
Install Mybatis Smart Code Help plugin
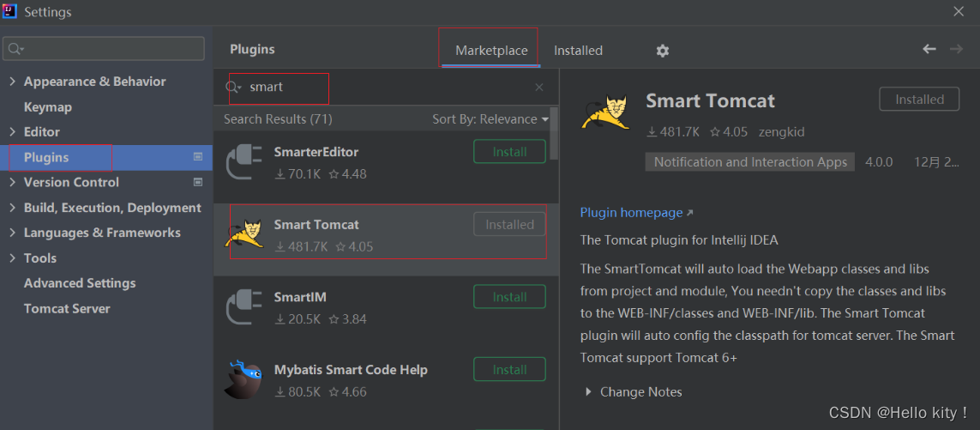click(x=509, y=369)
